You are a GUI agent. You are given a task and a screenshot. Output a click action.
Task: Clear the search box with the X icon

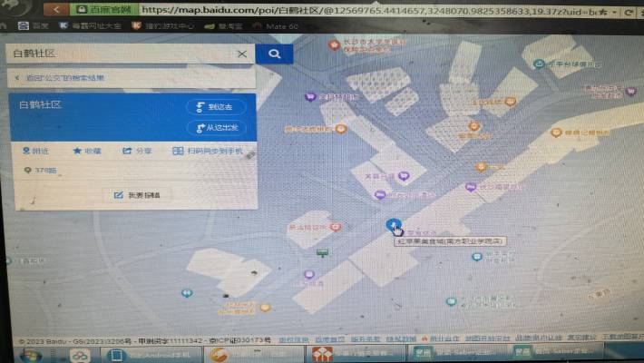(242, 54)
